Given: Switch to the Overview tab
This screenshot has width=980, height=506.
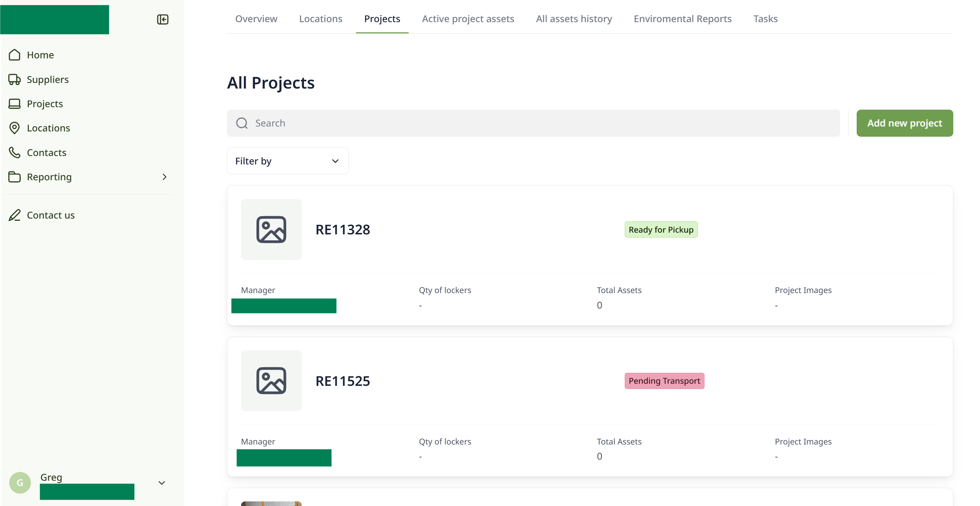Looking at the screenshot, I should 256,19.
